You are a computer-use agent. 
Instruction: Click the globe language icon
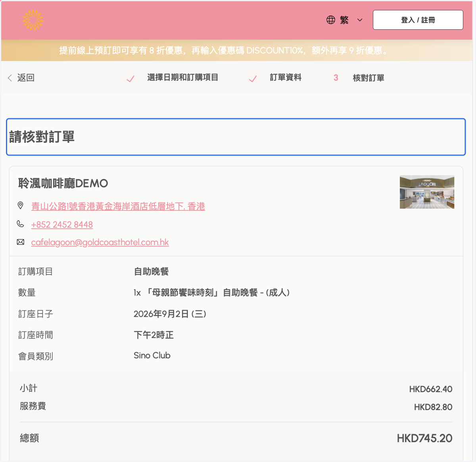point(331,20)
